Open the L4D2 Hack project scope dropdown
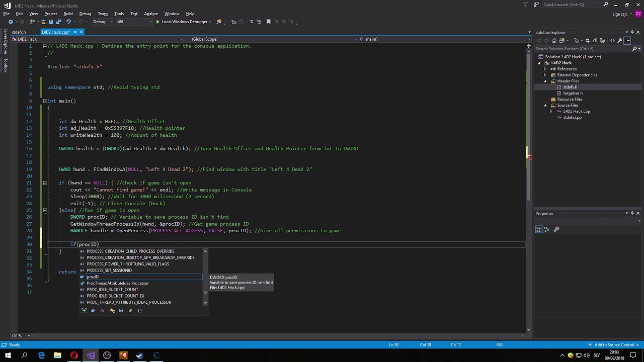This screenshot has width=644, height=362. tap(99, 39)
